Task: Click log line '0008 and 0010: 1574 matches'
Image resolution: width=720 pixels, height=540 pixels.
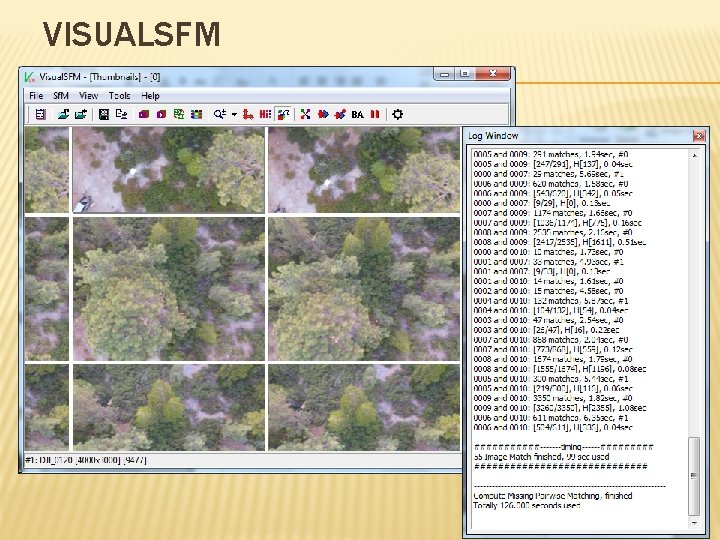Action: [552, 359]
